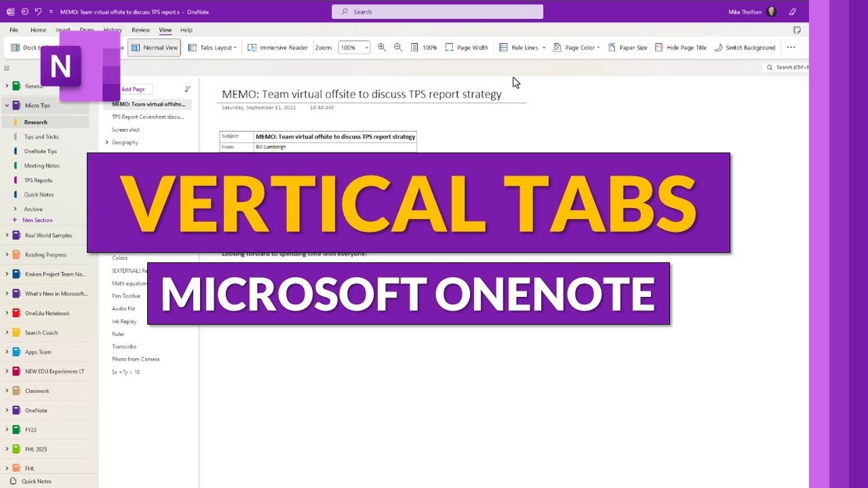Click the FHL 2023 notebook icon

click(x=16, y=449)
